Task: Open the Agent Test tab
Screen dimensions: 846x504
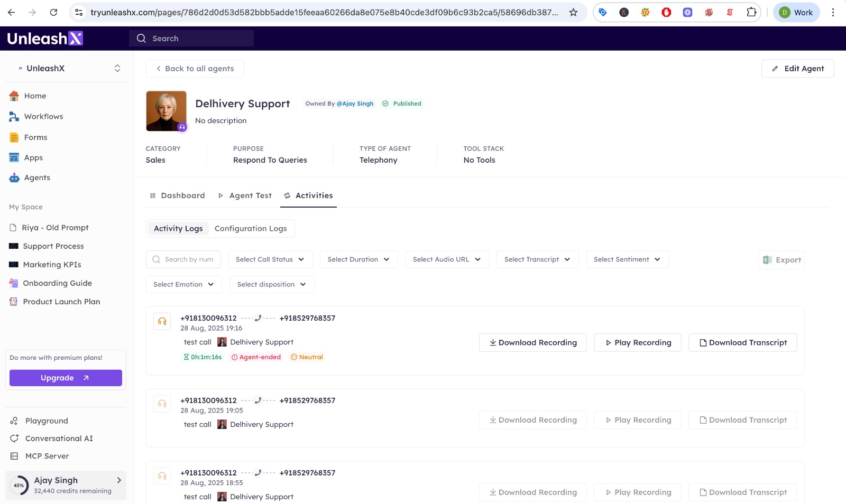Action: [245, 195]
